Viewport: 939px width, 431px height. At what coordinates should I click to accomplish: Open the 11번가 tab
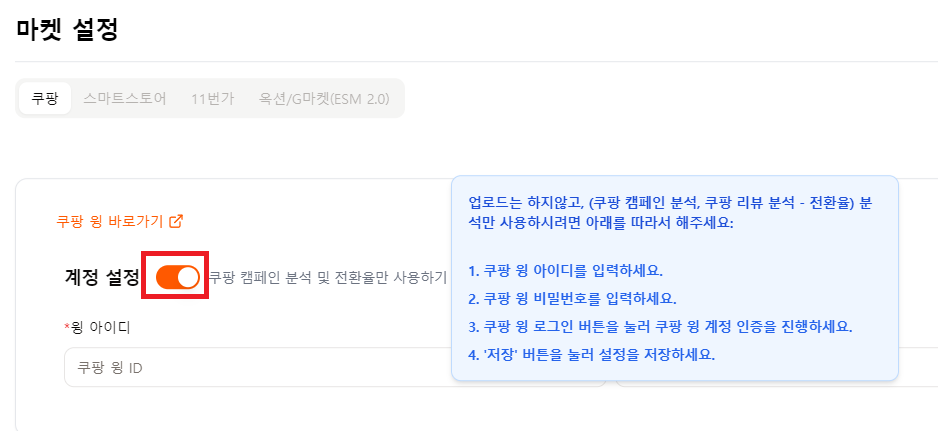[212, 98]
